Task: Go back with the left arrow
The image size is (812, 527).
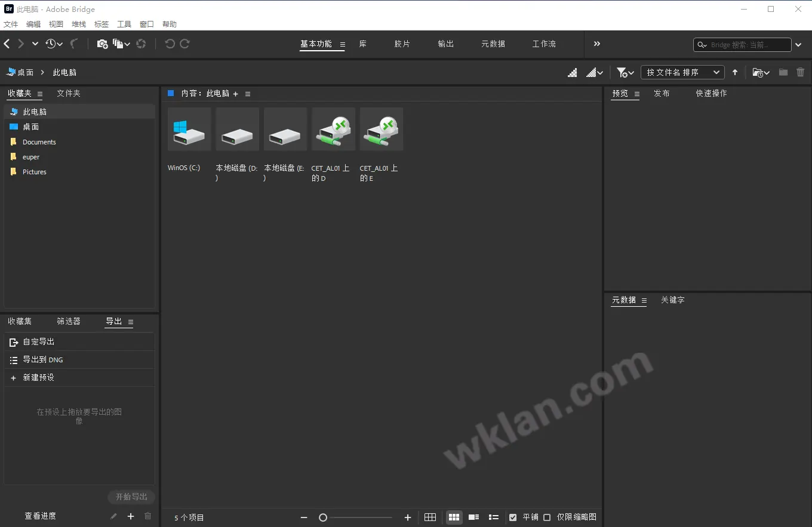Action: click(x=7, y=44)
